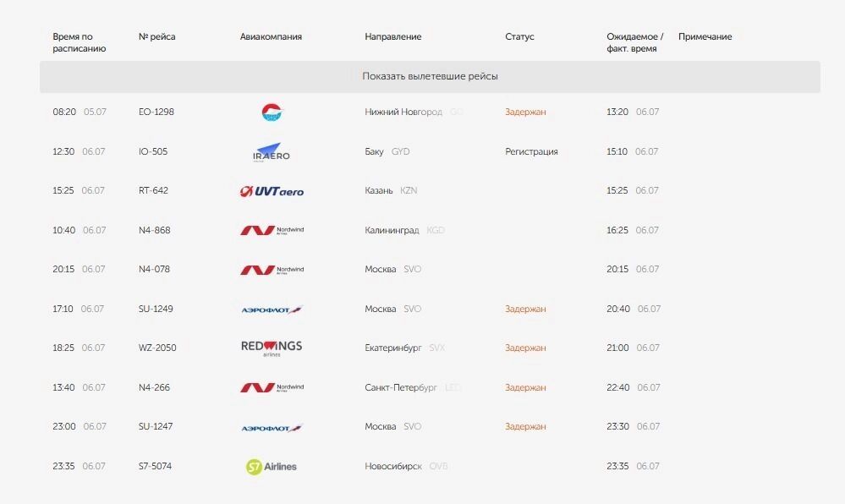Click the airline logo for flight EO-1298
The image size is (845, 504).
[272, 112]
